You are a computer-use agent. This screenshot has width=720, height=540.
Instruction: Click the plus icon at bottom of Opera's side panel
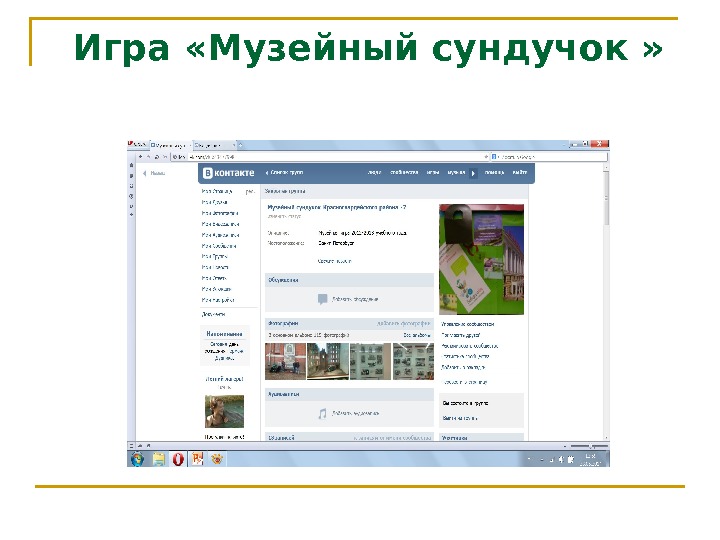coord(132,215)
